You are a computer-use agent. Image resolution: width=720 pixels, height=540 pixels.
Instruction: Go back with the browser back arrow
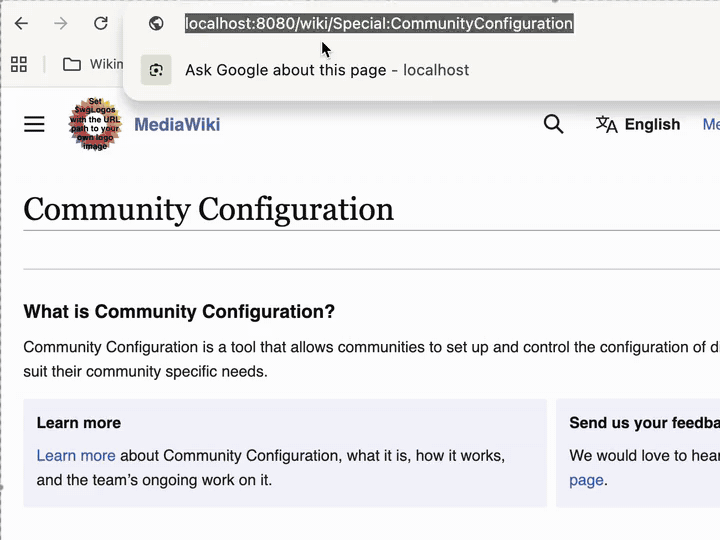21,23
